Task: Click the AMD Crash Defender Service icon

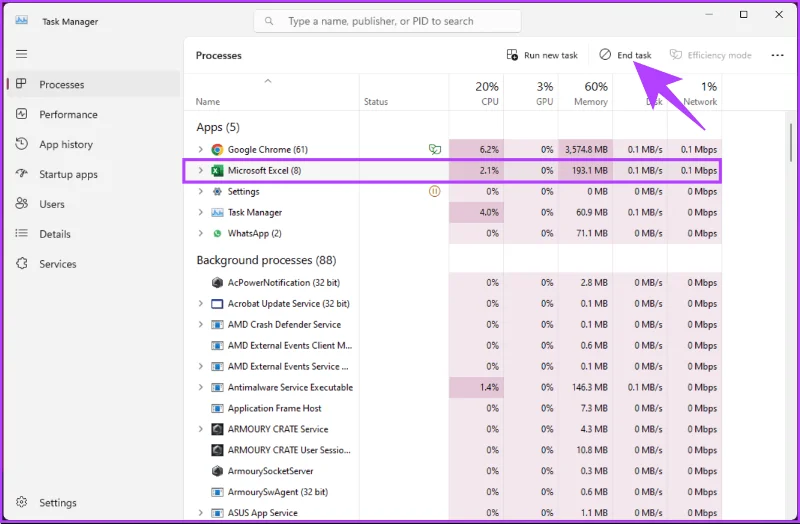Action: [217, 325]
